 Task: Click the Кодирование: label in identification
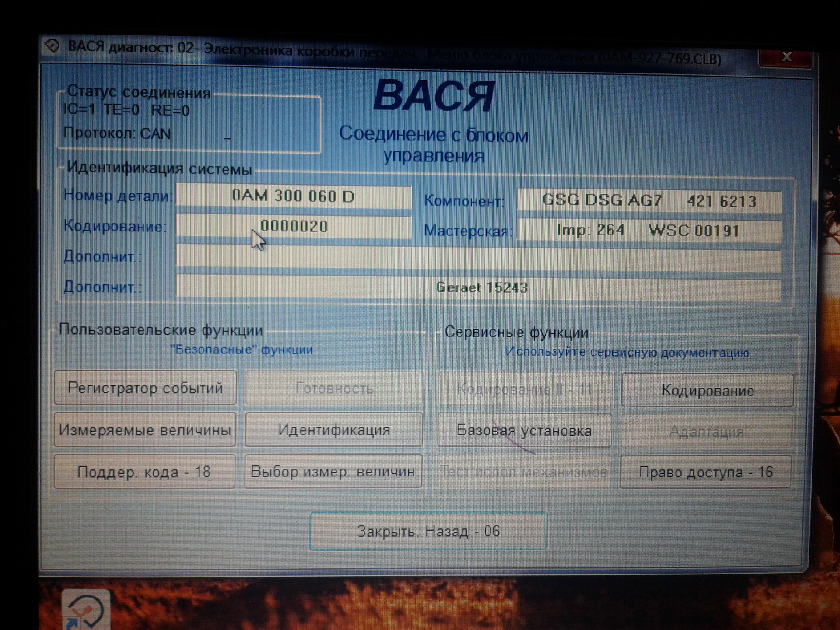115,226
